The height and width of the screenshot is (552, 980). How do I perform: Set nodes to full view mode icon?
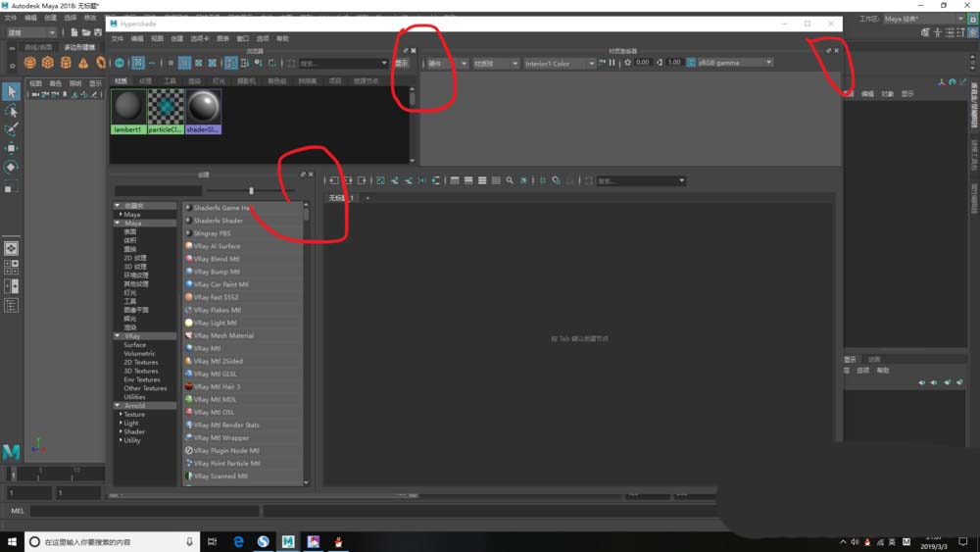pyautogui.click(x=482, y=180)
